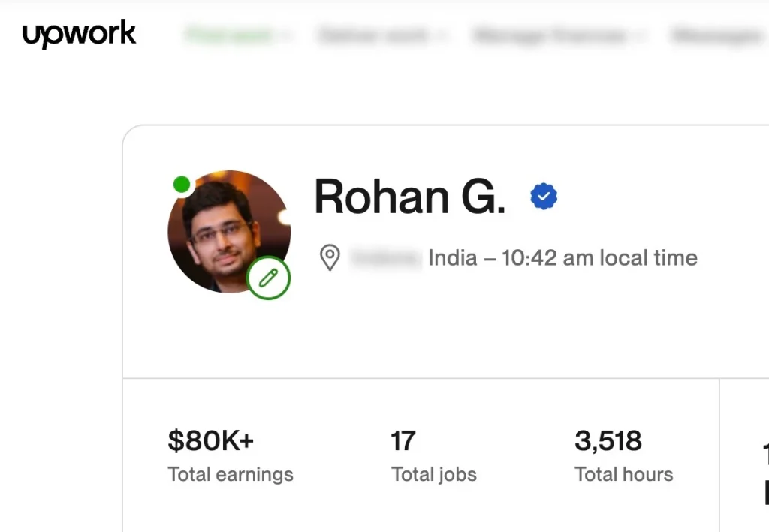Click the 17 jobs count

click(x=403, y=440)
